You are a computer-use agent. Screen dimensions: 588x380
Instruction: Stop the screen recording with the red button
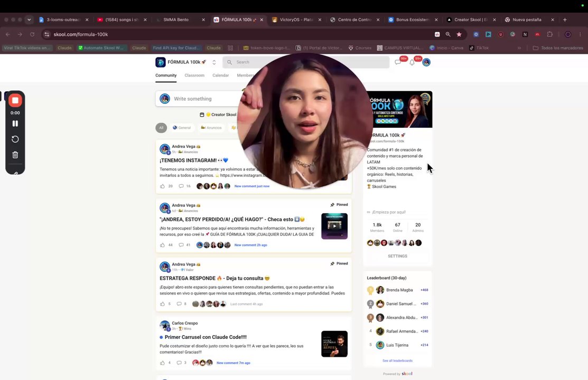15,100
